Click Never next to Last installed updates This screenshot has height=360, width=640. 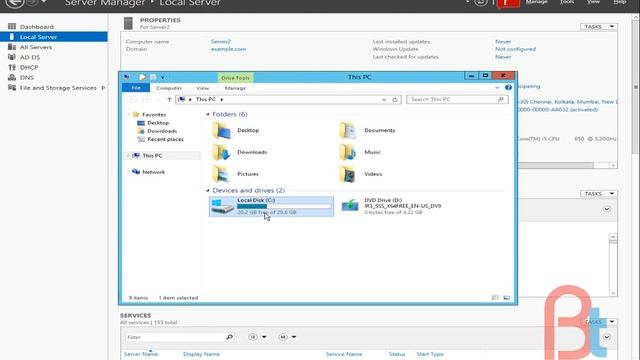[503, 42]
